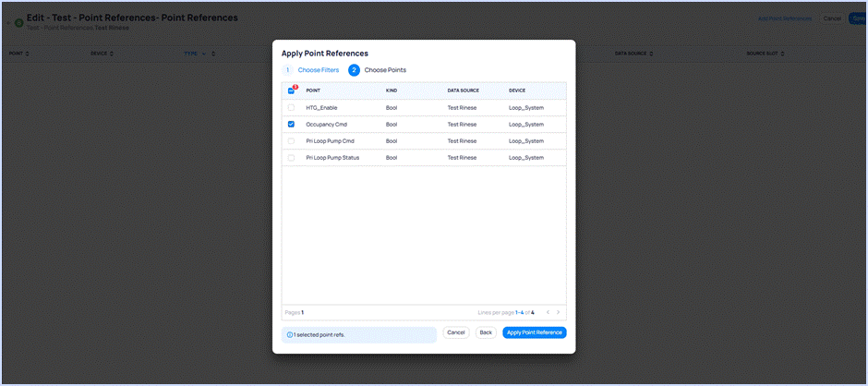
Task: Click the step 1 circle icon
Action: 287,70
